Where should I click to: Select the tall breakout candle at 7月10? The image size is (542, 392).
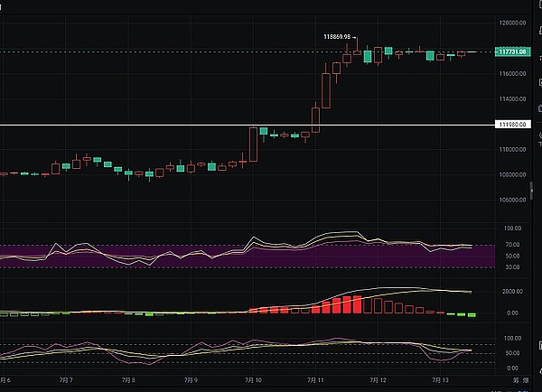click(x=253, y=145)
